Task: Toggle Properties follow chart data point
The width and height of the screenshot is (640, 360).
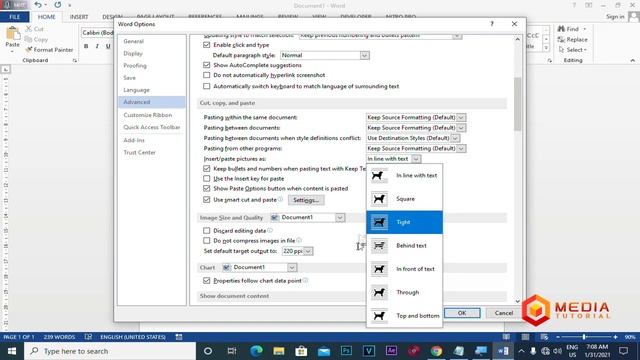Action: click(x=207, y=281)
